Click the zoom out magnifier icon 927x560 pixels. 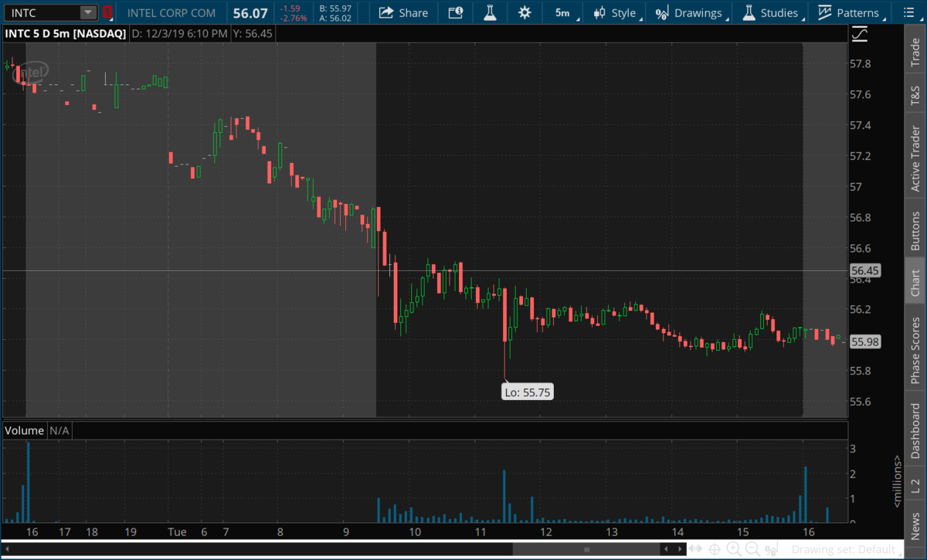pyautogui.click(x=753, y=550)
